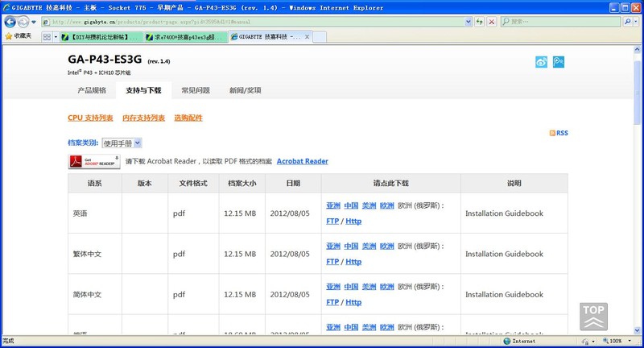Click the search magnifier button
Viewport: 644px width, 348px height.
click(627, 22)
